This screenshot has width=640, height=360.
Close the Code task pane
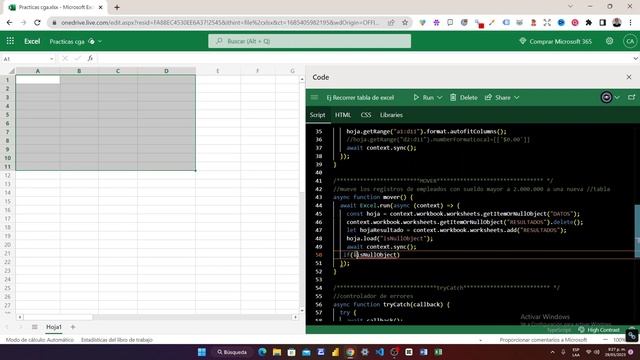click(629, 77)
